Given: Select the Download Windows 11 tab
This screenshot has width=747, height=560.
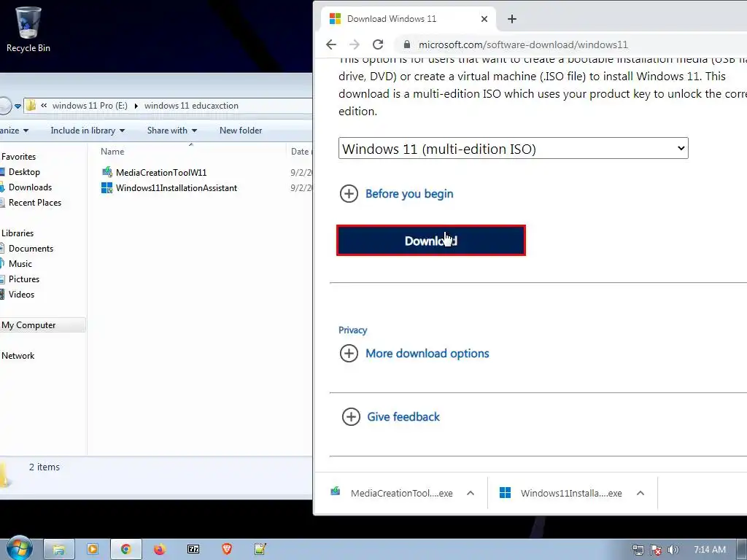Looking at the screenshot, I should (x=409, y=18).
